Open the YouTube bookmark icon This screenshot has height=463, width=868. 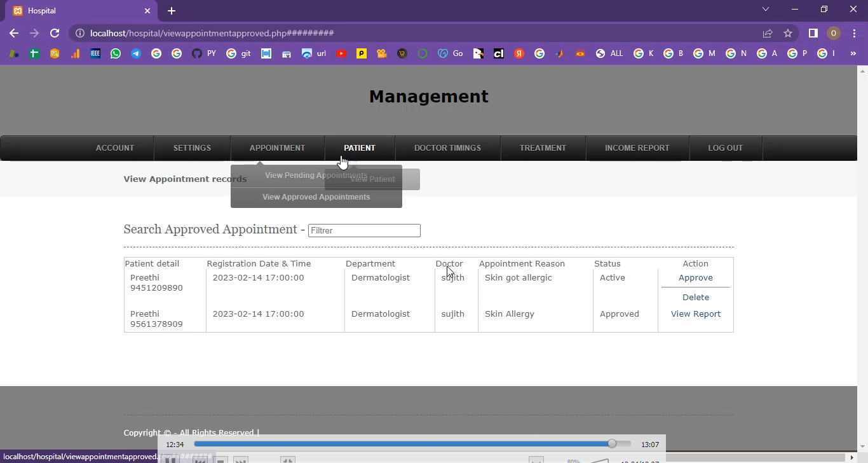coord(341,54)
